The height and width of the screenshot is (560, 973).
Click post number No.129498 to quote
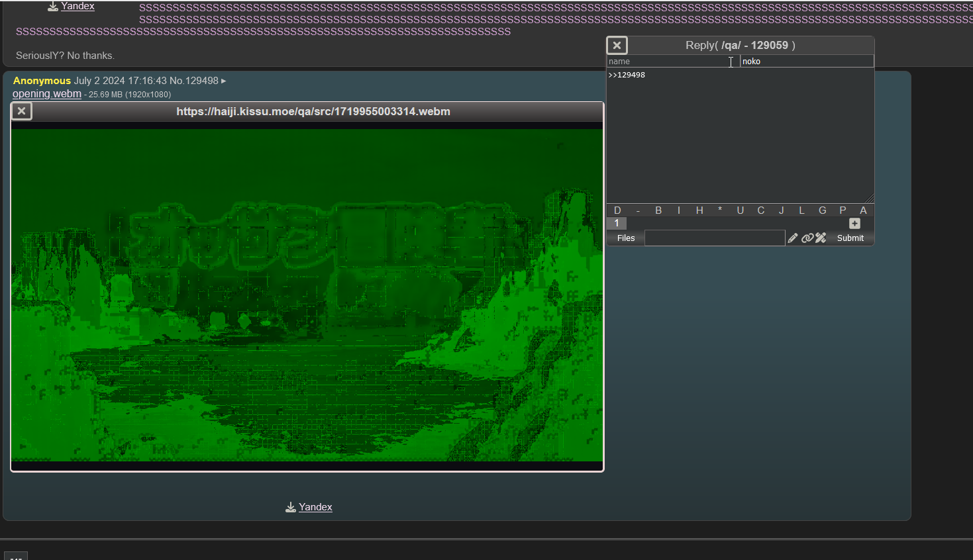point(201,81)
